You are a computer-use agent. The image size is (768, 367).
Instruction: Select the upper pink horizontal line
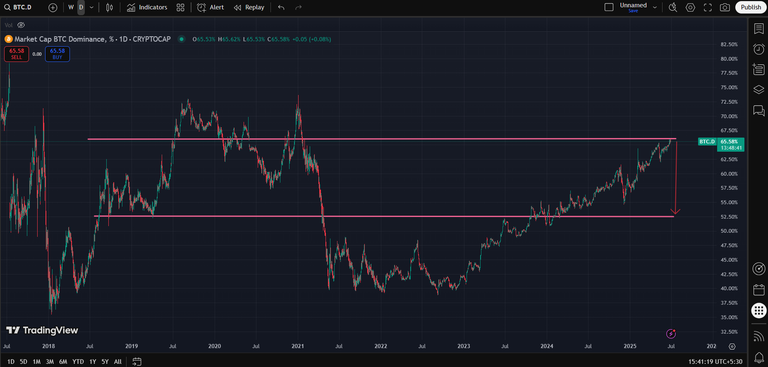[x=382, y=139]
